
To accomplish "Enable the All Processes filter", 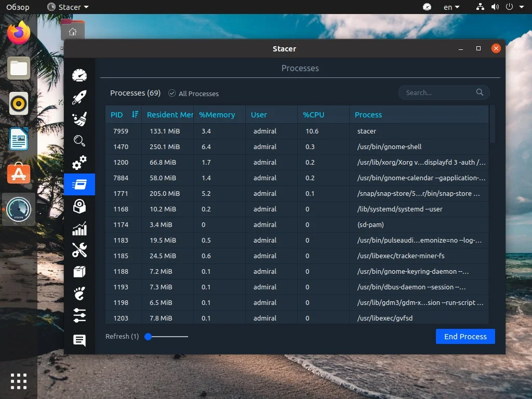I will [x=171, y=94].
